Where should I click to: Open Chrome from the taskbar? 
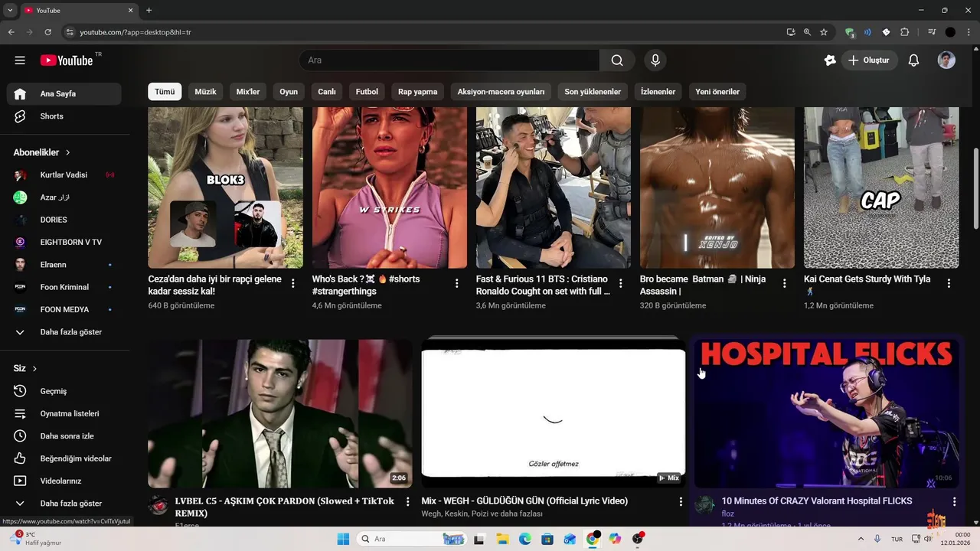coord(592,539)
